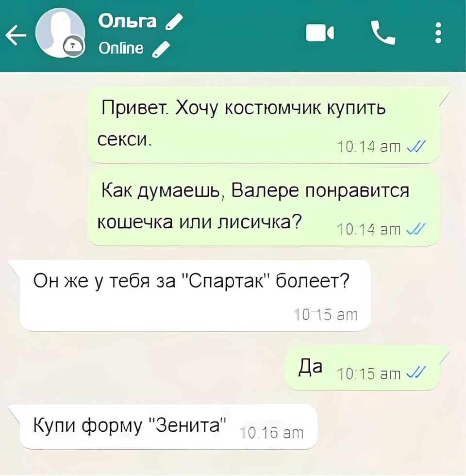The image size is (466, 476).
Task: Click read ticks on the "Да" message
Action: 416,372
